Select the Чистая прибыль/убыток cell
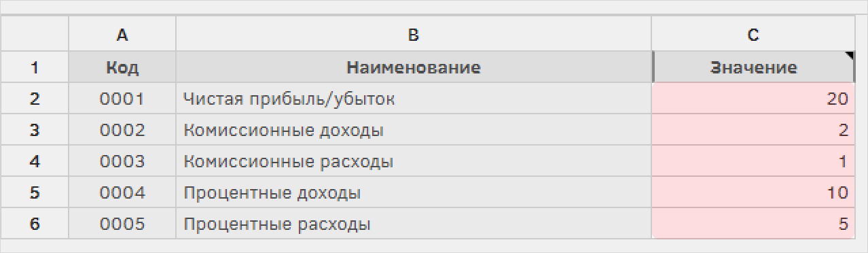 414,99
